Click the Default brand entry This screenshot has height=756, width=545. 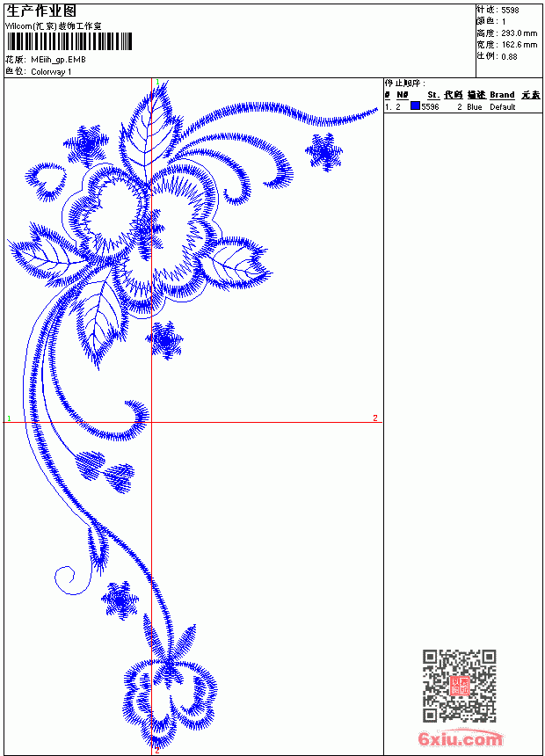click(503, 107)
